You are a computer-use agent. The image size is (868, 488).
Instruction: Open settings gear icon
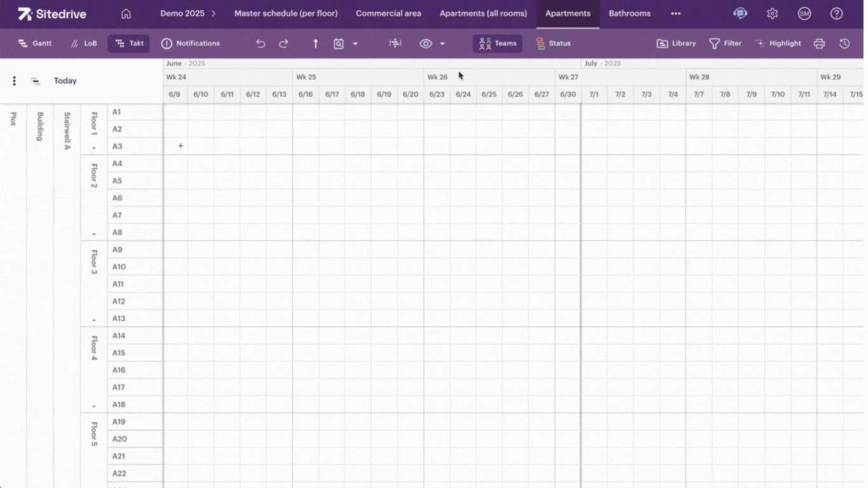coord(772,13)
